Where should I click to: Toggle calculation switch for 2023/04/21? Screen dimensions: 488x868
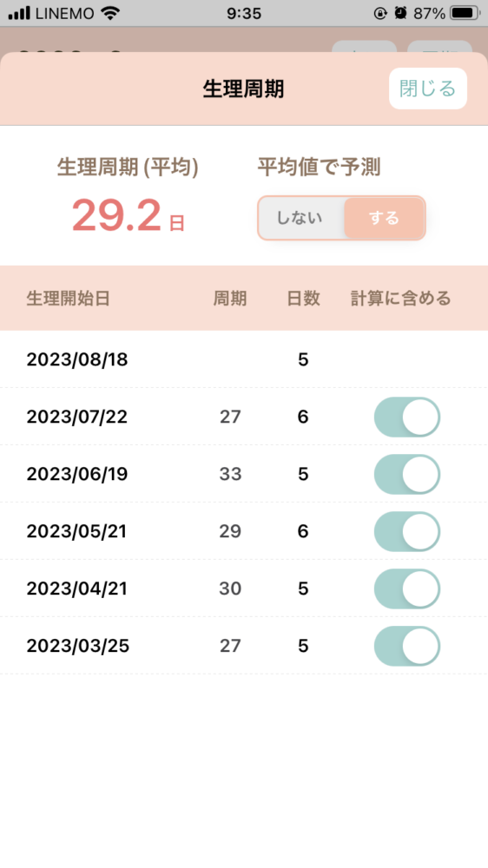tap(407, 589)
